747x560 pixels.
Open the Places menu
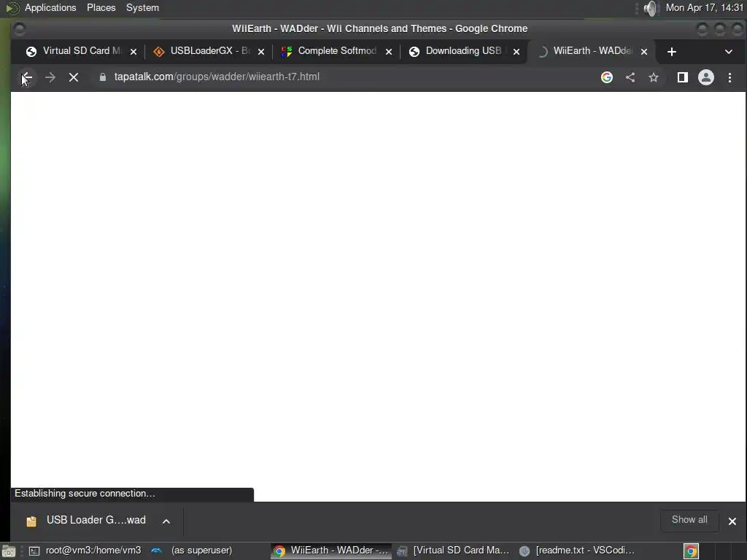[x=101, y=7]
